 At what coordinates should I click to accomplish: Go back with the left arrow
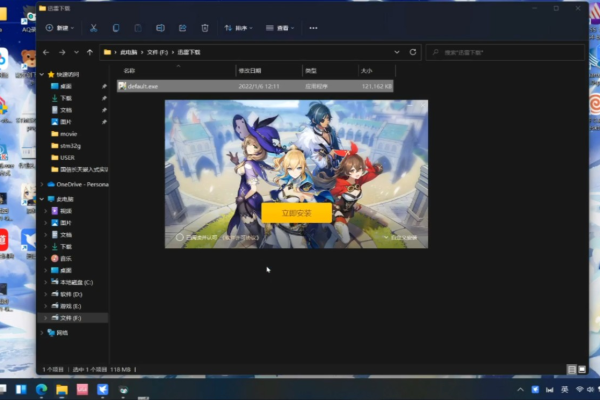(46, 52)
